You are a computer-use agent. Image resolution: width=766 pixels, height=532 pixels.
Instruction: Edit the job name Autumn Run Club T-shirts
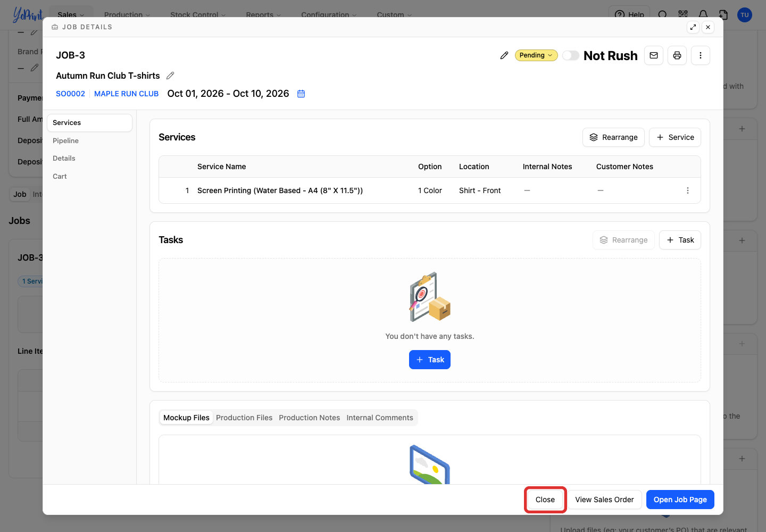pos(170,76)
